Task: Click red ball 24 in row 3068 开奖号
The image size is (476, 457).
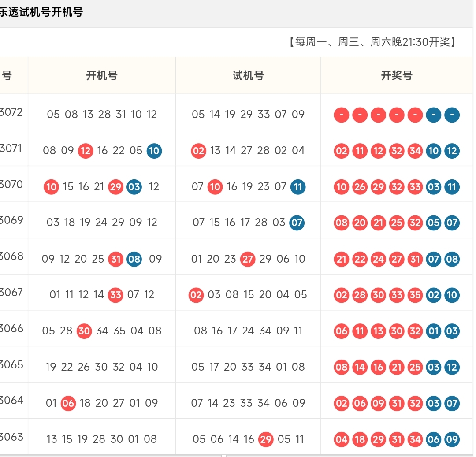Action: click(x=379, y=259)
